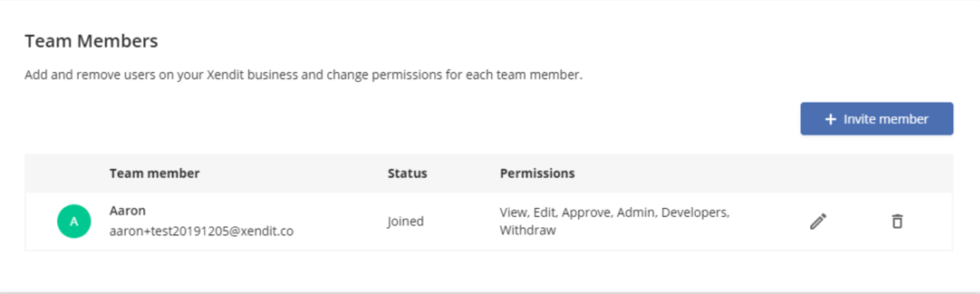The image size is (980, 294).
Task: Click the Permissions column header
Action: [537, 173]
